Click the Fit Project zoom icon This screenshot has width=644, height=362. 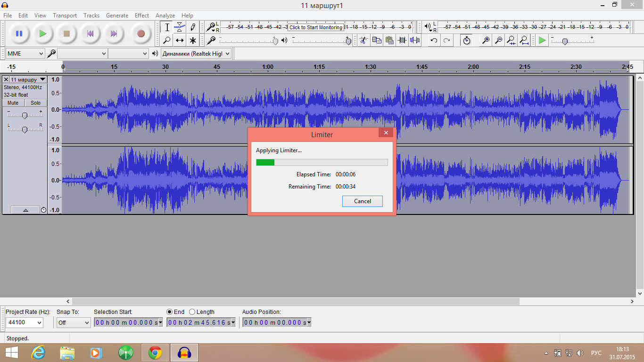pyautogui.click(x=524, y=40)
